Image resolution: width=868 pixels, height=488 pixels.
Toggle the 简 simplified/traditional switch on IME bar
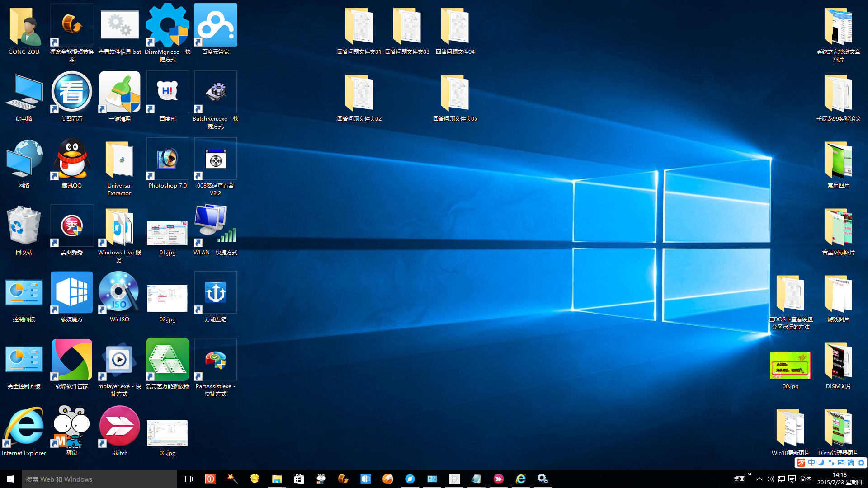(x=851, y=463)
